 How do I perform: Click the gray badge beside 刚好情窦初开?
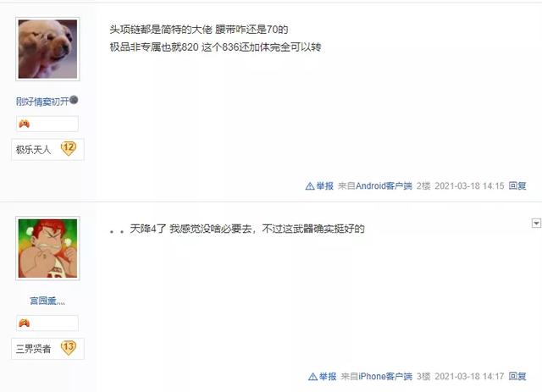[74, 100]
